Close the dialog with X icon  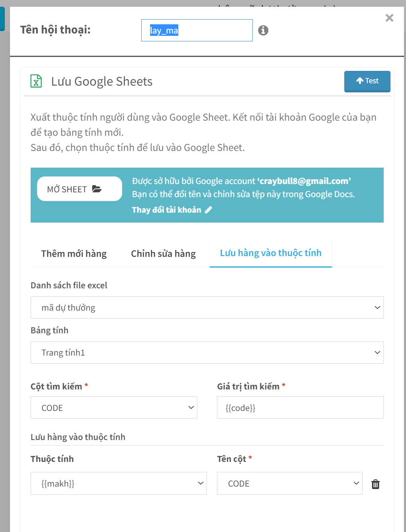coord(389,18)
